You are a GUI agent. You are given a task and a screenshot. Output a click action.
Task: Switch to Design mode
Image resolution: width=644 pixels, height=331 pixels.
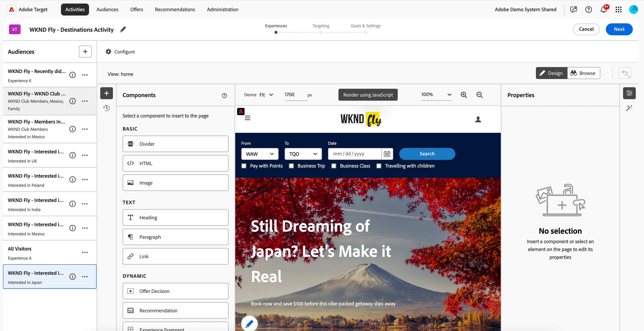click(x=551, y=73)
